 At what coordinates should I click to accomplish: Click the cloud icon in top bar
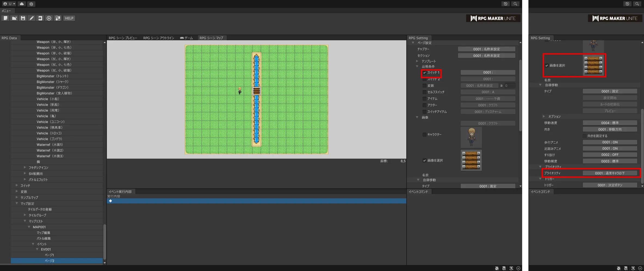(x=22, y=4)
